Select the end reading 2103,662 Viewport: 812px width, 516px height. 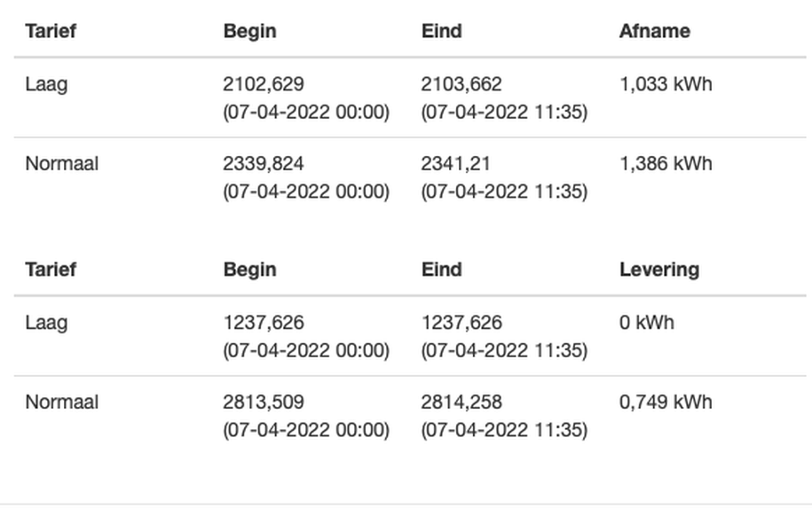click(461, 85)
